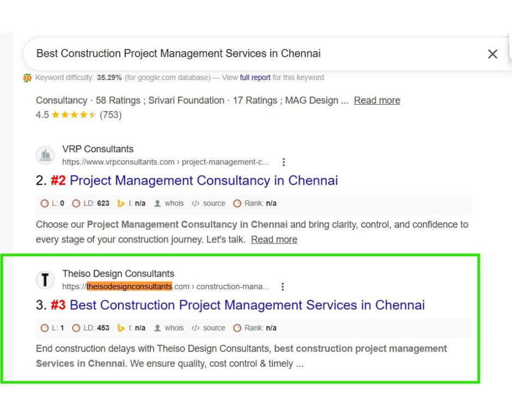Image resolution: width=512 pixels, height=420 pixels.
Task: Click the LD: 453 parameter in Theiso row
Action: coord(91,328)
